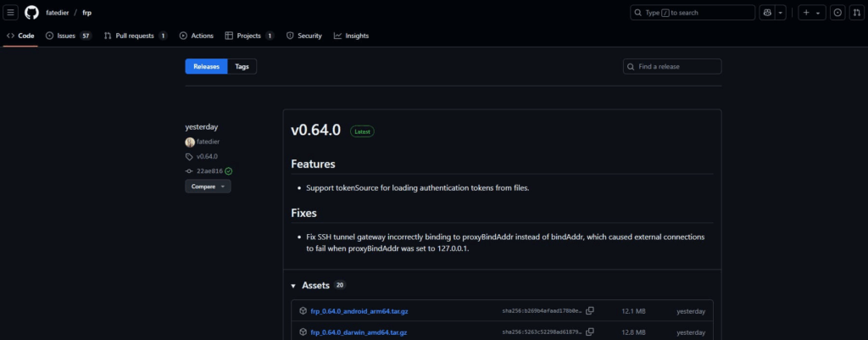The image size is (868, 340).
Task: Go to the GitHub homepage logo
Action: point(31,12)
